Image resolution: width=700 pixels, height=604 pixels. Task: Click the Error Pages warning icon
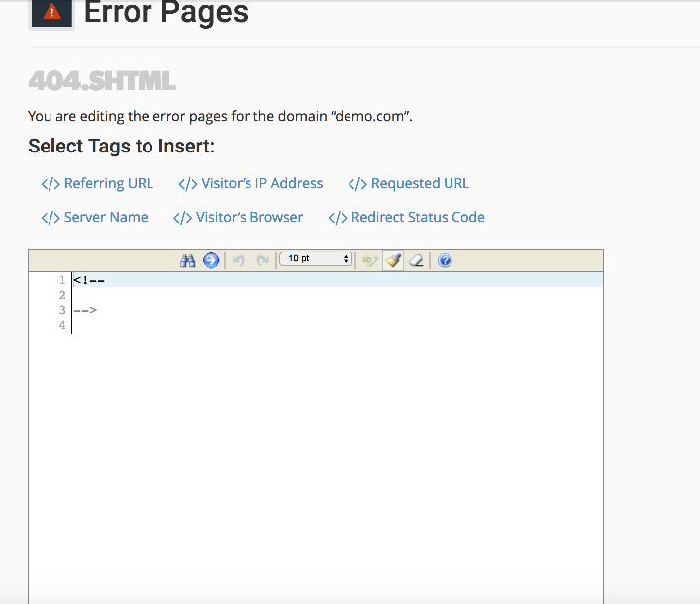coord(51,13)
